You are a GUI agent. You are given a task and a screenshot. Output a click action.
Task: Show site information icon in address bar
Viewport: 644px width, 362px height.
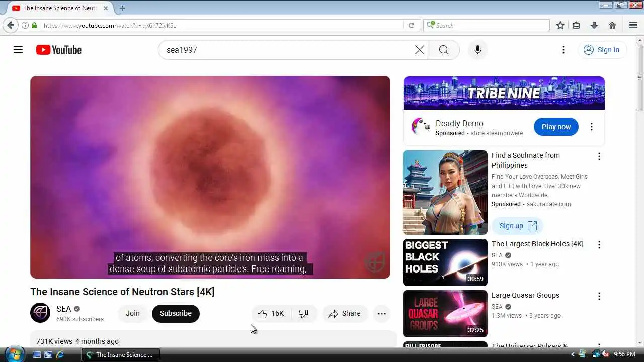coord(25,25)
